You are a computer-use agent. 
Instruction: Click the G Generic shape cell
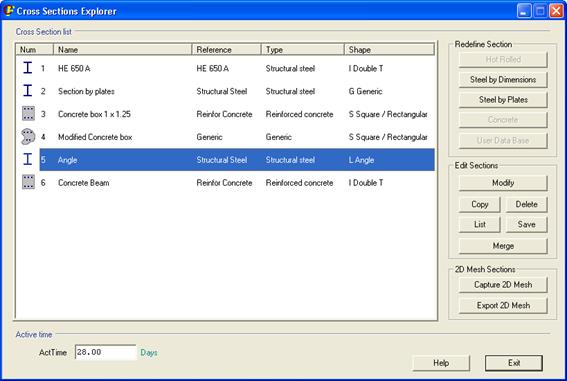[365, 91]
